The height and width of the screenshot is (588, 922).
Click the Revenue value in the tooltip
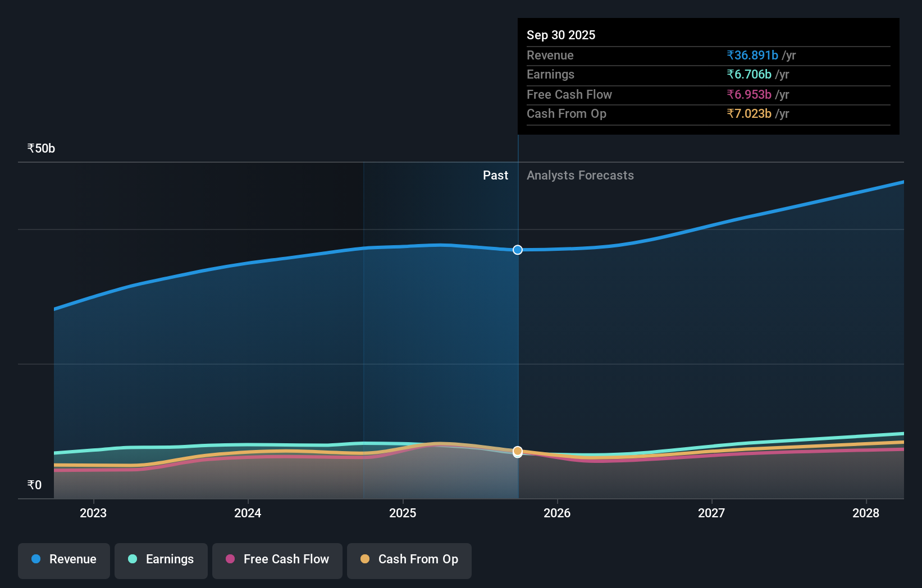(x=752, y=55)
